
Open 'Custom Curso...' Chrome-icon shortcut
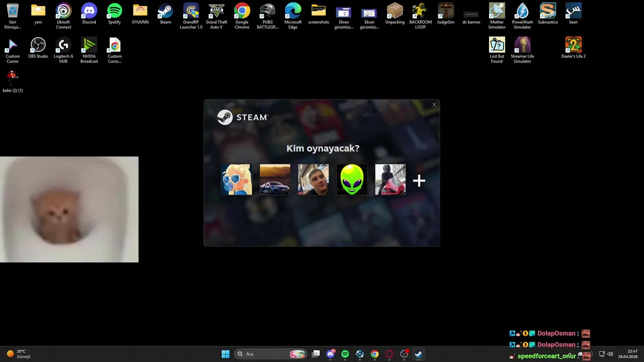115,50
